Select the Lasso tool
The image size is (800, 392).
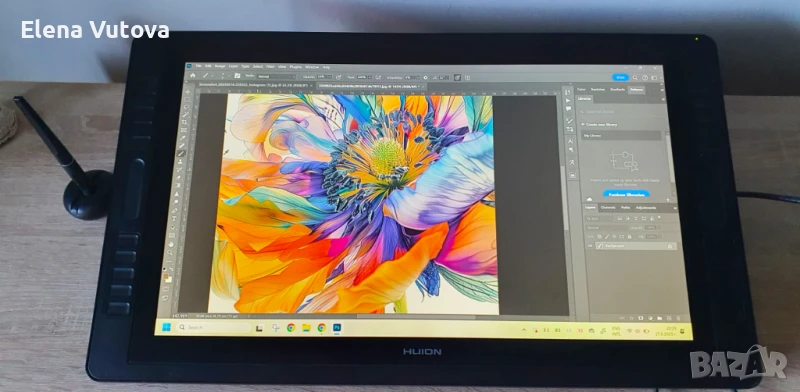[x=186, y=107]
